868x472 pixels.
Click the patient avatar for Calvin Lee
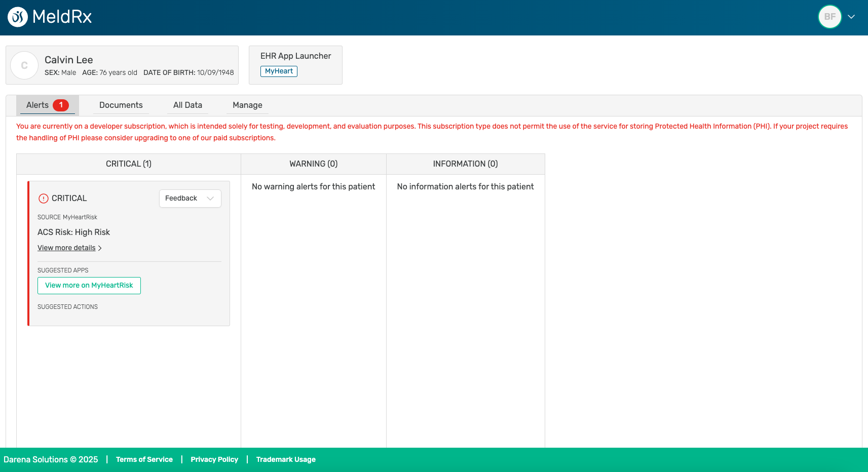click(x=24, y=65)
